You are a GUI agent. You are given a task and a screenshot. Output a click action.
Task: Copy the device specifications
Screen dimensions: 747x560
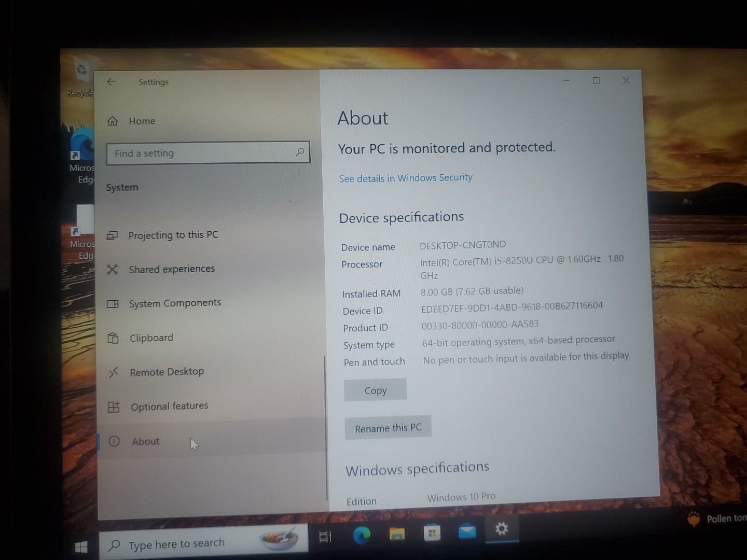375,390
